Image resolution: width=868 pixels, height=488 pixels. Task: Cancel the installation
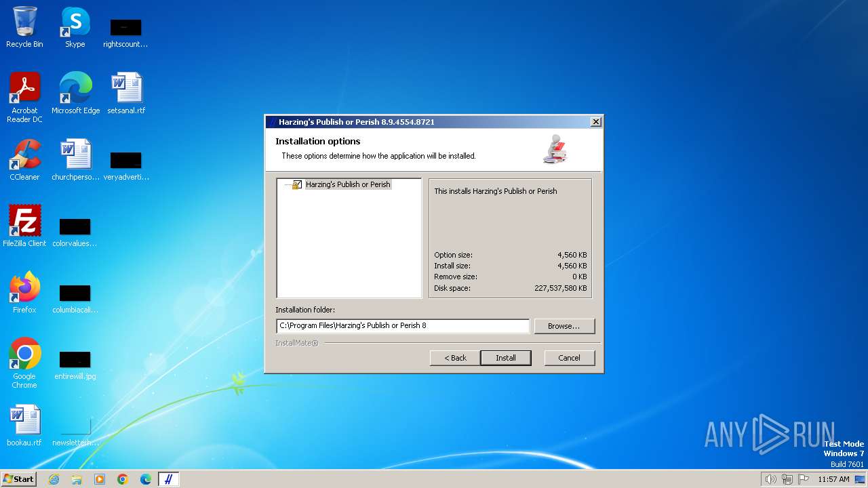tap(569, 358)
